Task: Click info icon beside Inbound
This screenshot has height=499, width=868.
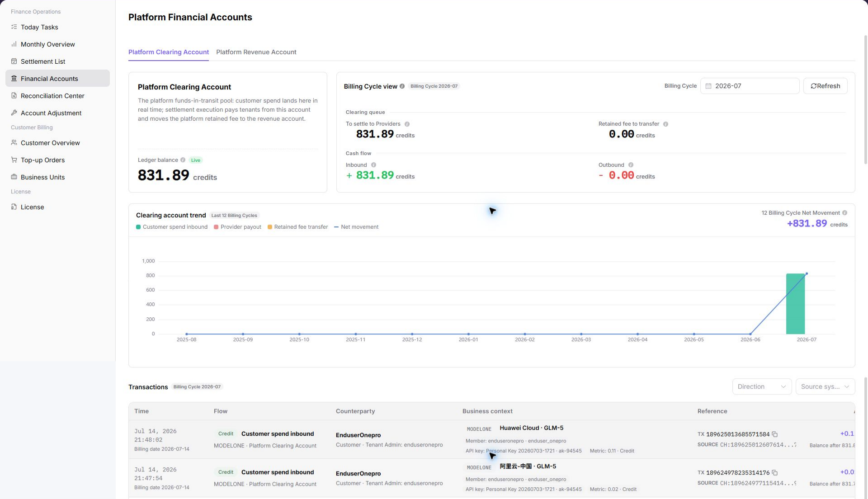Action: (x=373, y=165)
